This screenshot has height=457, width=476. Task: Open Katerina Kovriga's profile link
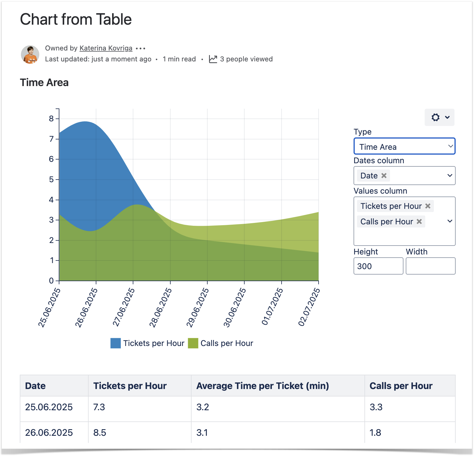coord(106,48)
